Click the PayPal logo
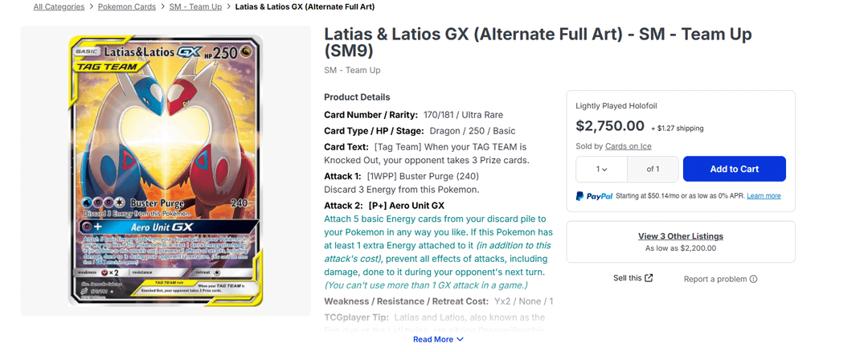868x352 pixels. click(x=595, y=196)
